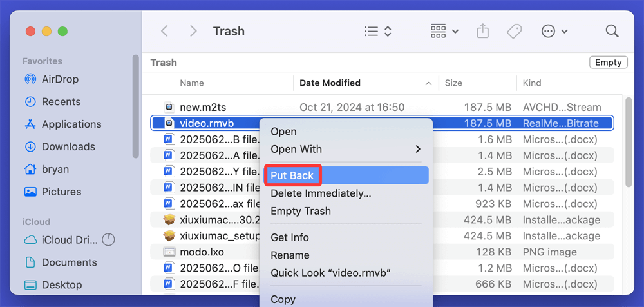Choose Copy in context menu

[x=346, y=300]
